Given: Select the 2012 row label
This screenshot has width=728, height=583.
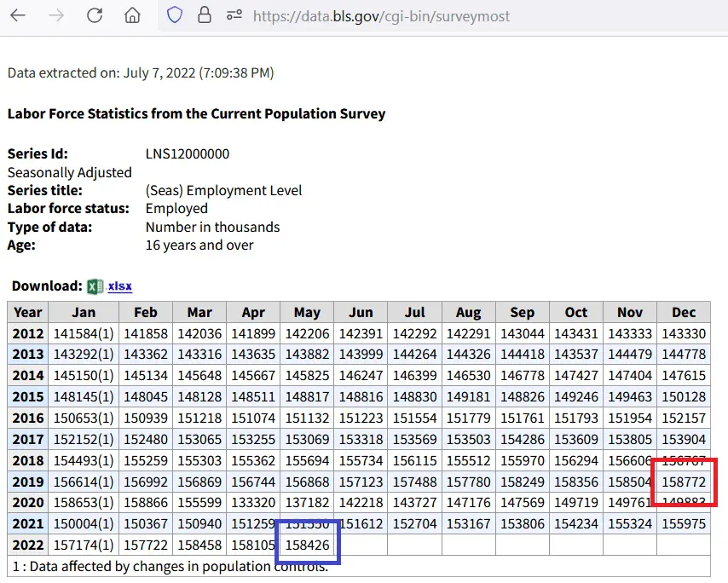Looking at the screenshot, I should [27, 333].
